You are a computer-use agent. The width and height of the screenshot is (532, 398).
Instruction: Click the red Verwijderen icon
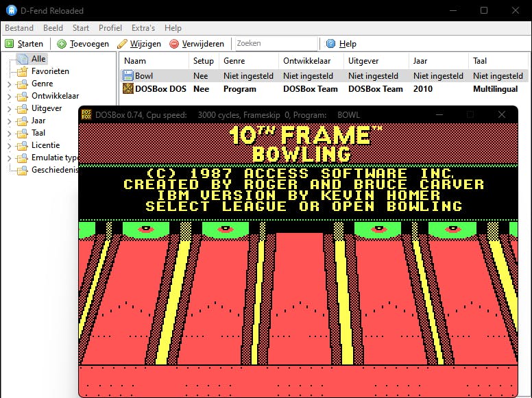click(174, 44)
